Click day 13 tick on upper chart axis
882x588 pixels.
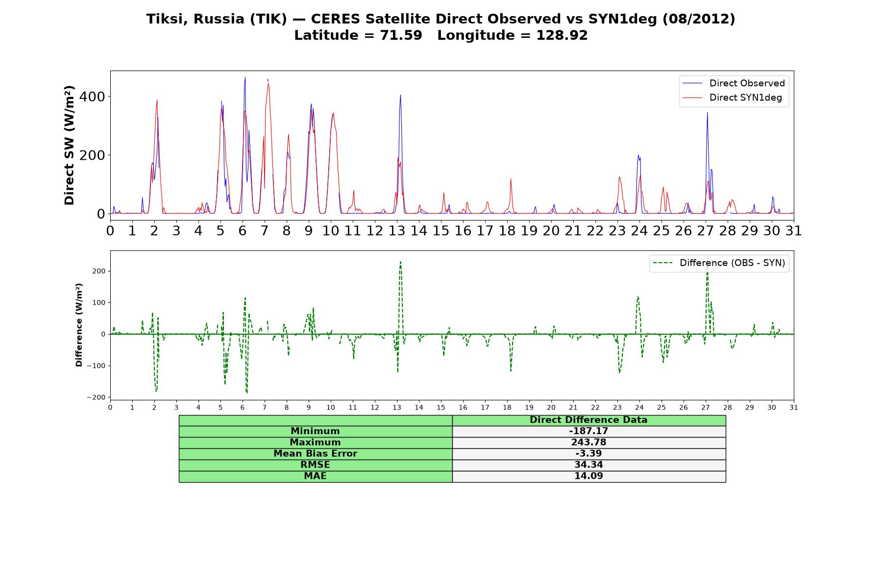tap(397, 230)
